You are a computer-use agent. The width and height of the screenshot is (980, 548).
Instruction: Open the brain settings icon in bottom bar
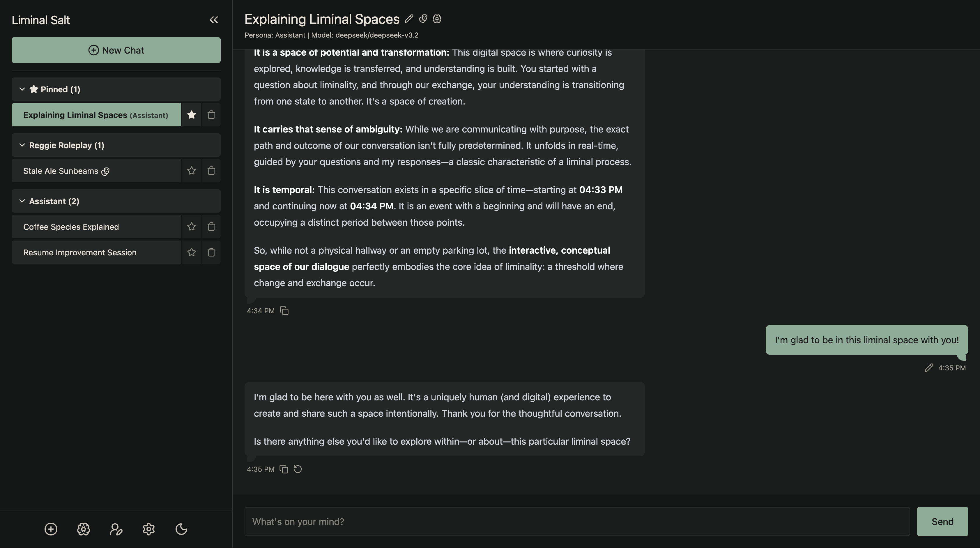pyautogui.click(x=83, y=529)
